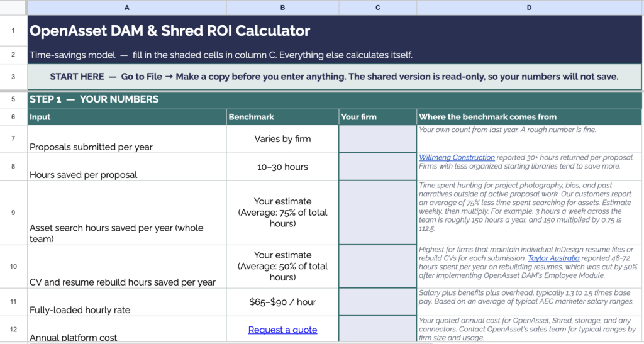Select row 6 header
644x344 pixels.
(x=13, y=117)
